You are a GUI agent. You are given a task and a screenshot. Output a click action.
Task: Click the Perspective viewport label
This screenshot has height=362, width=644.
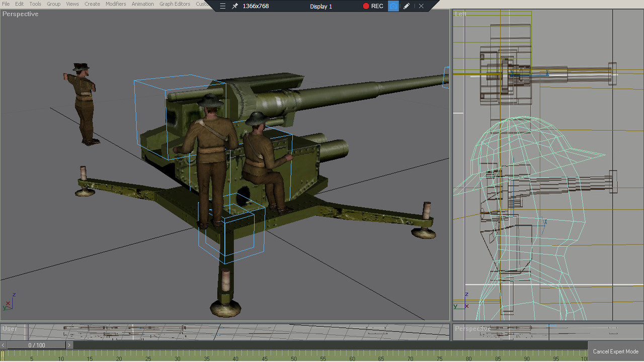click(x=21, y=14)
